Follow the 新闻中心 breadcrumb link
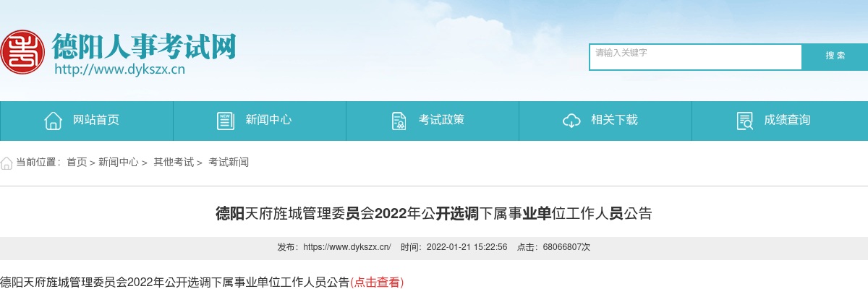Viewport: 868px width, 289px height. coord(119,163)
